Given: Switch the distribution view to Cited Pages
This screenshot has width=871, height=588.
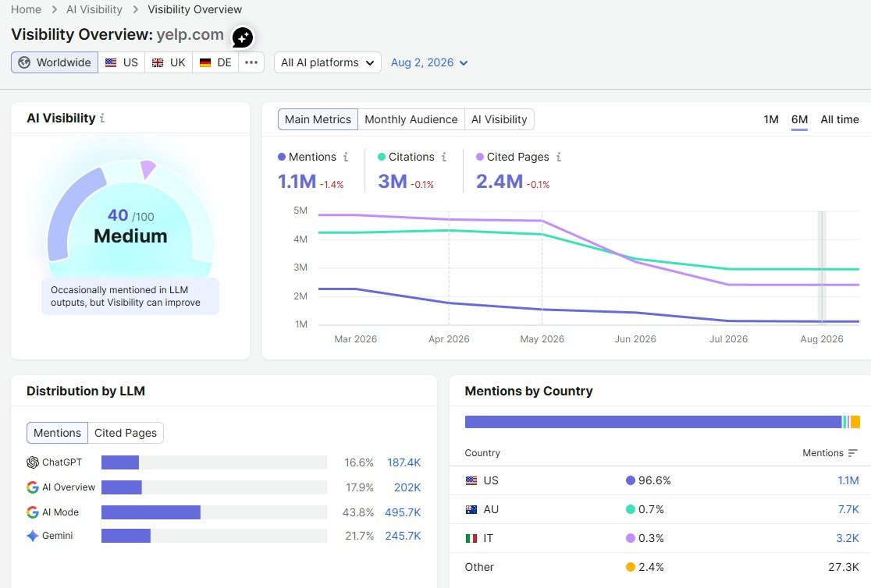Looking at the screenshot, I should pyautogui.click(x=126, y=433).
